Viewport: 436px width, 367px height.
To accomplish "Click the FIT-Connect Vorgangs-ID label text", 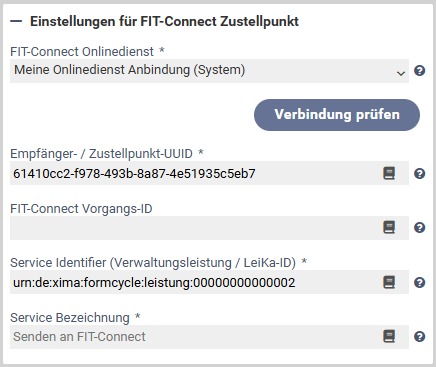I will pyautogui.click(x=81, y=209).
